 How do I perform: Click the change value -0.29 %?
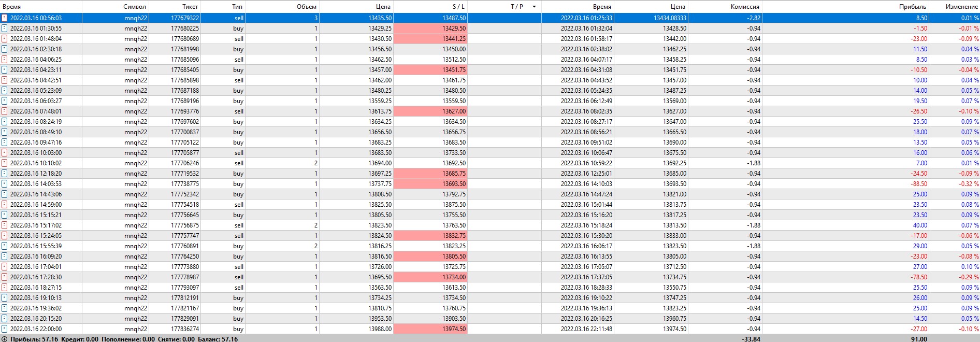(969, 277)
